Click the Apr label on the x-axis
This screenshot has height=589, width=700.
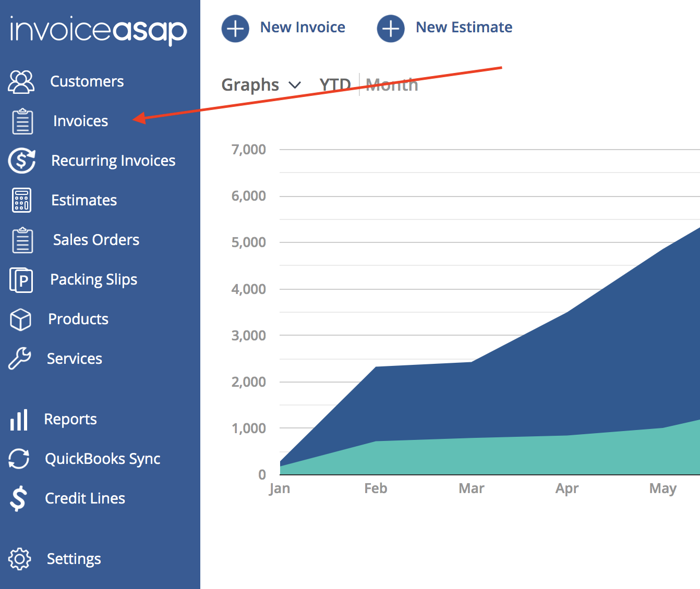567,489
